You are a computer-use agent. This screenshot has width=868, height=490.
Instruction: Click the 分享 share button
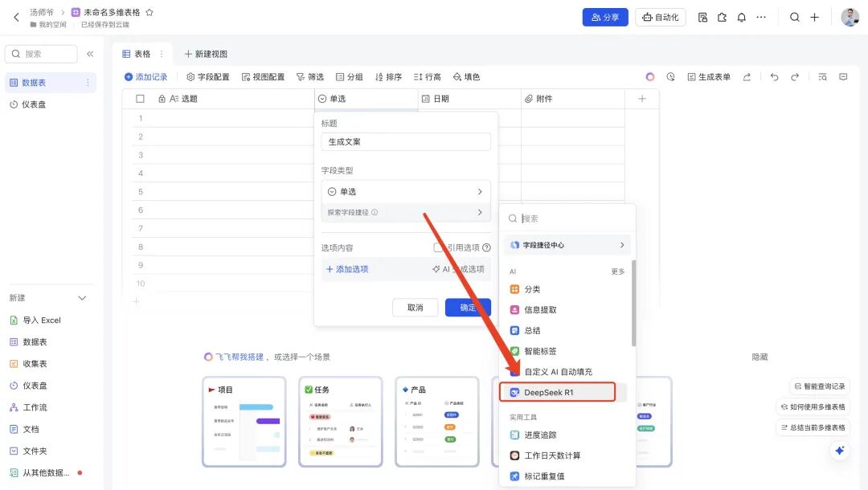[x=605, y=17]
